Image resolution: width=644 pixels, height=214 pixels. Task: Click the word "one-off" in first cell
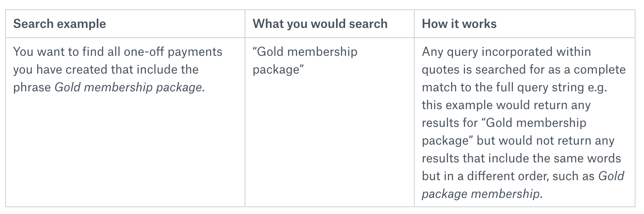146,52
